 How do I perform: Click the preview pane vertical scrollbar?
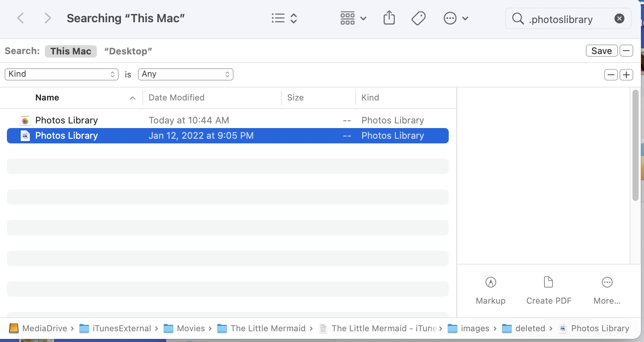point(636,145)
